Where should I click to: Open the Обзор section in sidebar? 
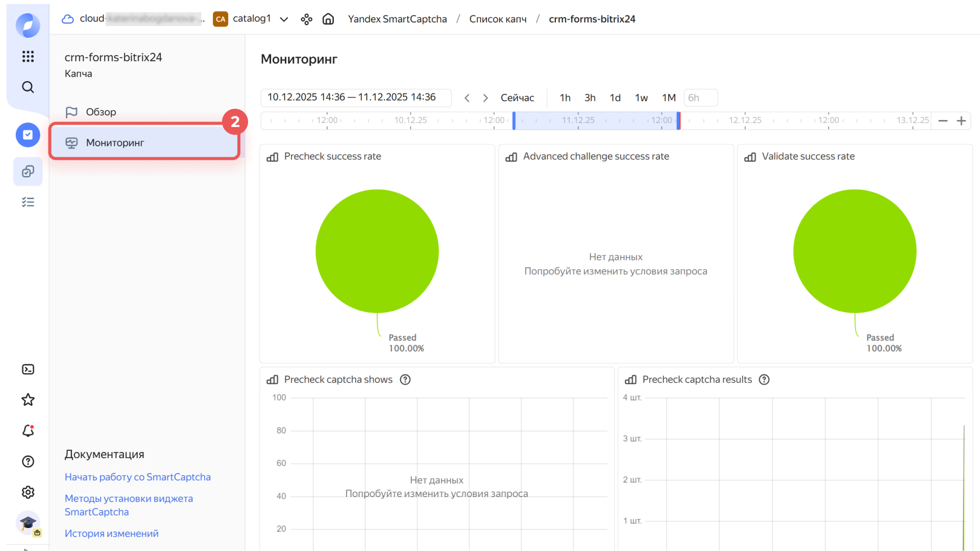click(x=101, y=112)
